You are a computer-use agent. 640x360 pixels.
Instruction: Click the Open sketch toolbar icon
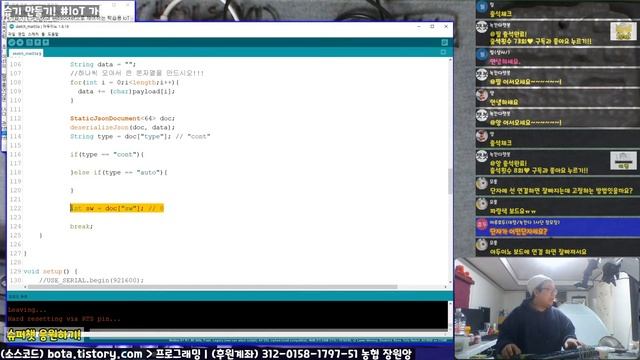pyautogui.click(x=38, y=42)
